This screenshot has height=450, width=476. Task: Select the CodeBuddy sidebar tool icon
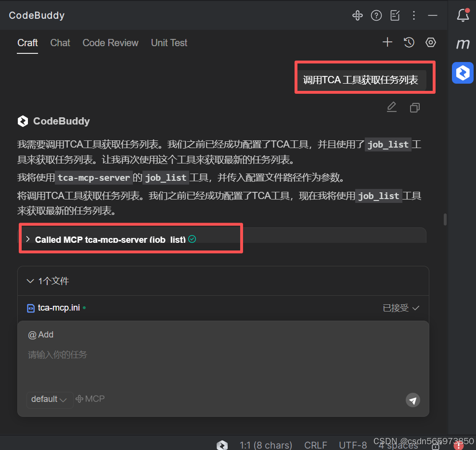click(463, 73)
